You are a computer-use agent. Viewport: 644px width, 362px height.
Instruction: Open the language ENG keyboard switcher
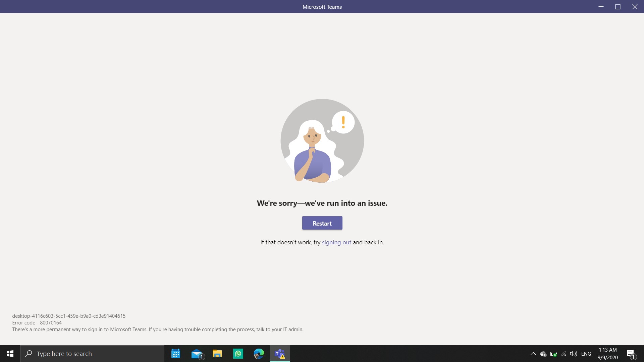[x=585, y=354]
